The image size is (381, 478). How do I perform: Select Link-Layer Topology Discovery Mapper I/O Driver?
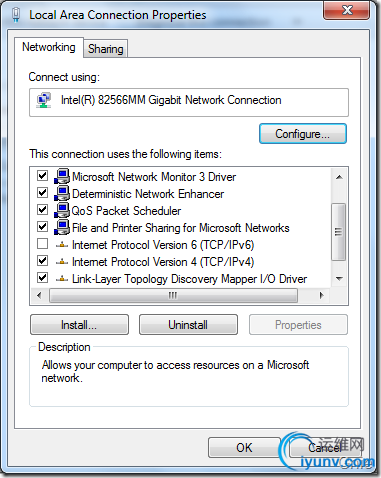click(x=189, y=279)
